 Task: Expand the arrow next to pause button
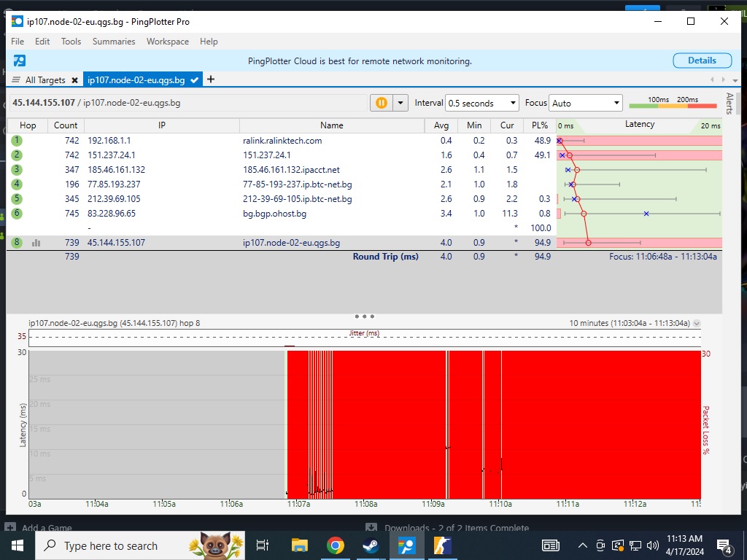(400, 103)
